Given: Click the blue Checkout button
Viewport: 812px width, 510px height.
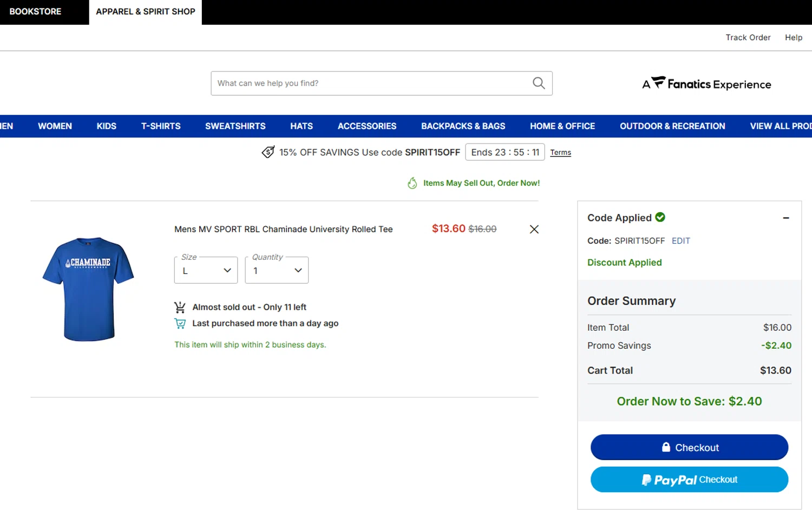Looking at the screenshot, I should [x=689, y=447].
